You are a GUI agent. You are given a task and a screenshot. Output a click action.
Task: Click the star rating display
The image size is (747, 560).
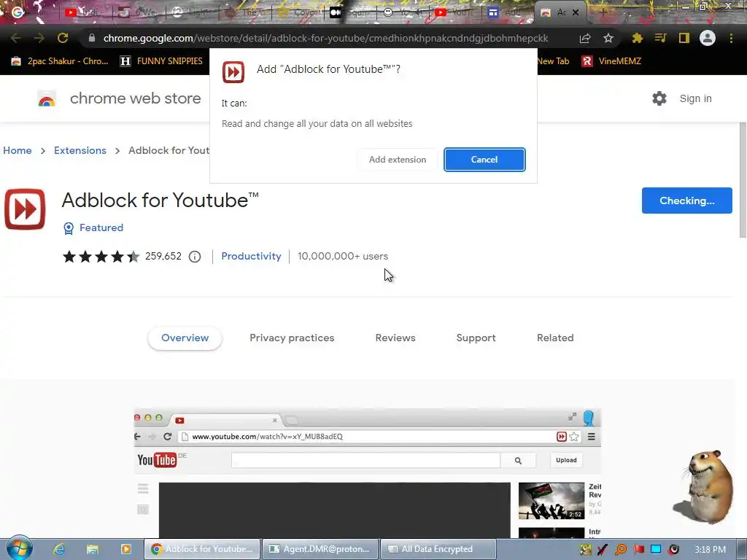tap(101, 257)
